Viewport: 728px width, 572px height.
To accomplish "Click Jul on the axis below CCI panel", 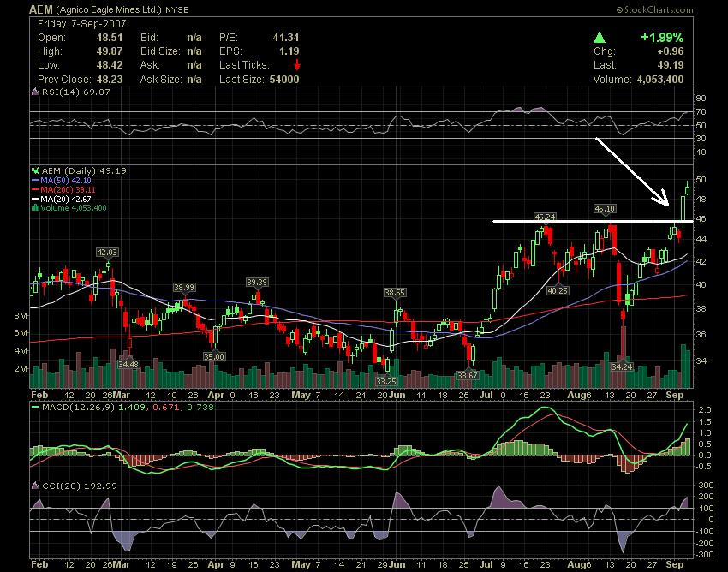I will tap(486, 564).
